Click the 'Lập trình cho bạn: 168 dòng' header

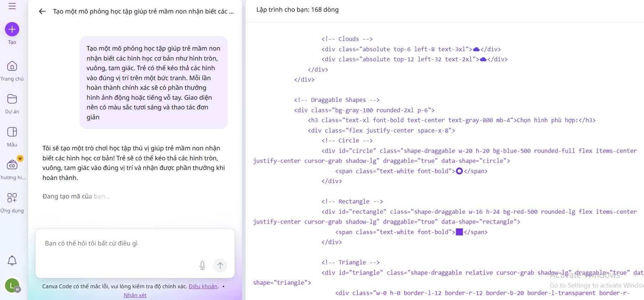298,10
